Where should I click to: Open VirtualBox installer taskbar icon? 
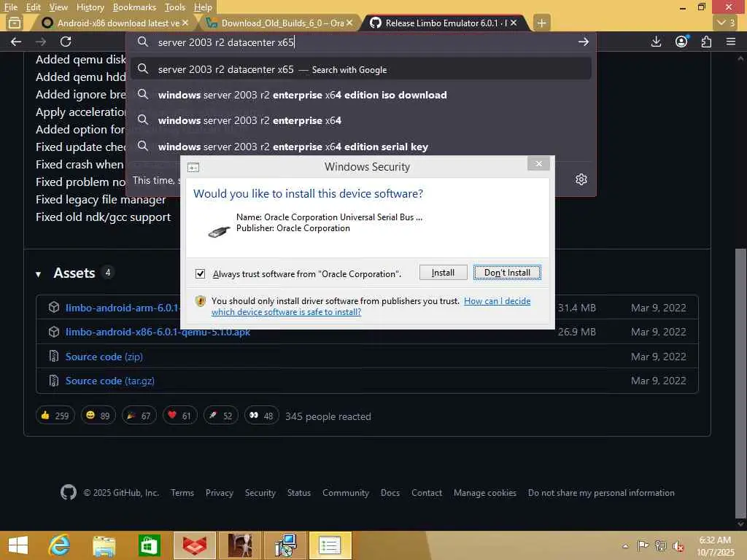(286, 545)
